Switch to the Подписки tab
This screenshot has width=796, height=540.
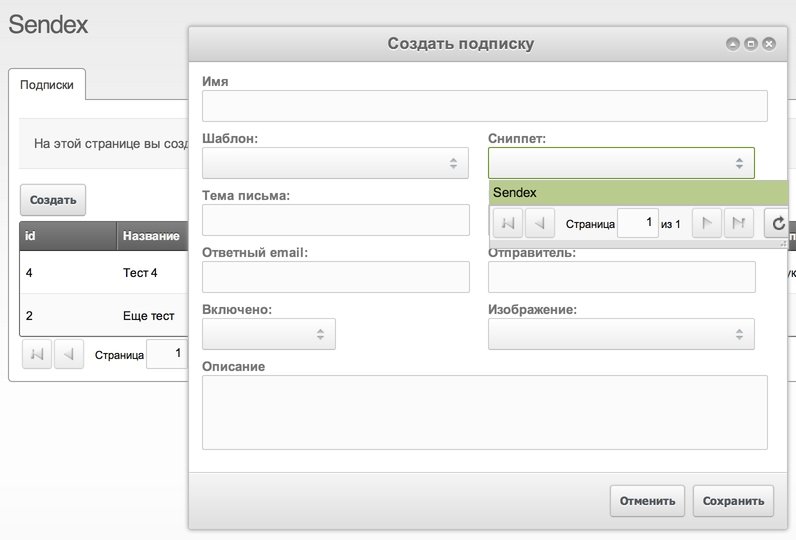coord(47,85)
